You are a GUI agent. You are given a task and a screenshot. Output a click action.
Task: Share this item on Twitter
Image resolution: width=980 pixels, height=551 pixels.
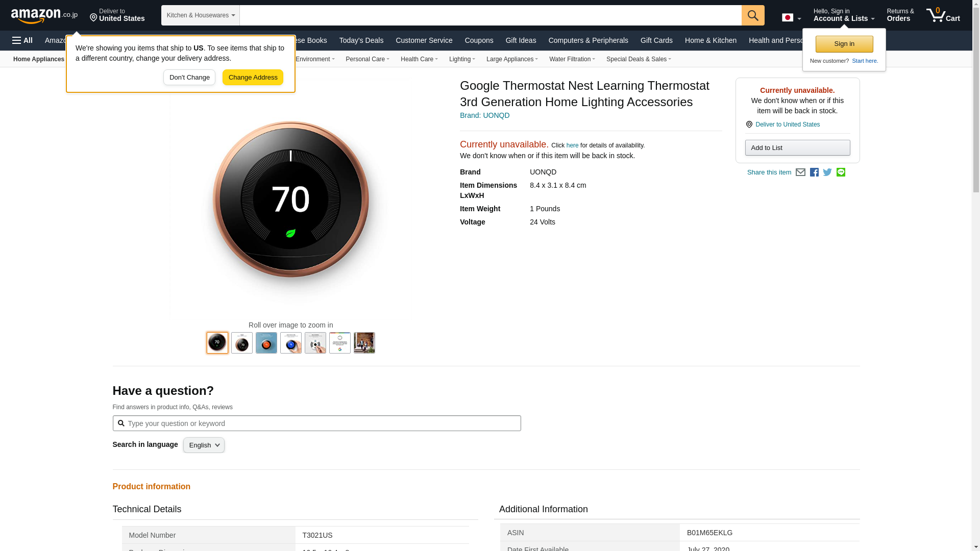(827, 172)
